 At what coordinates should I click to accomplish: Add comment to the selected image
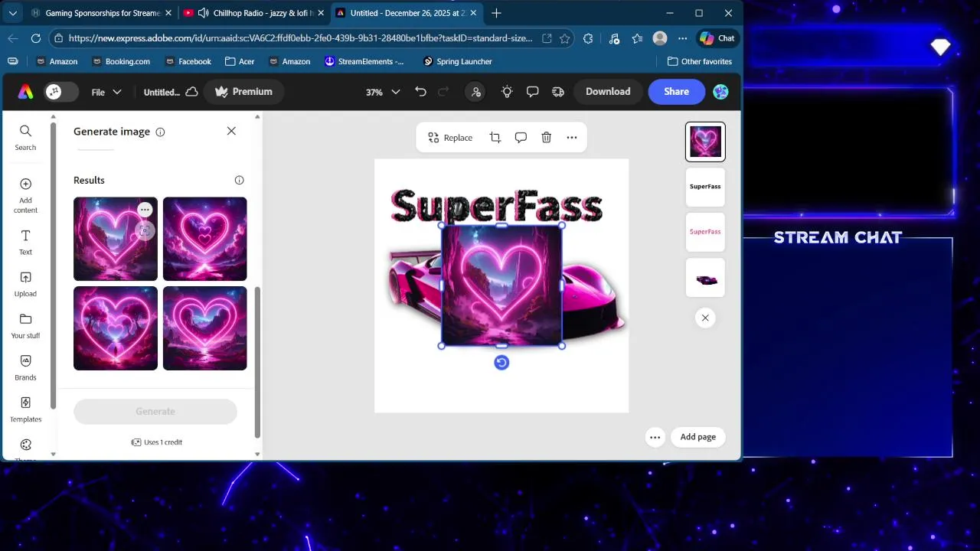521,138
